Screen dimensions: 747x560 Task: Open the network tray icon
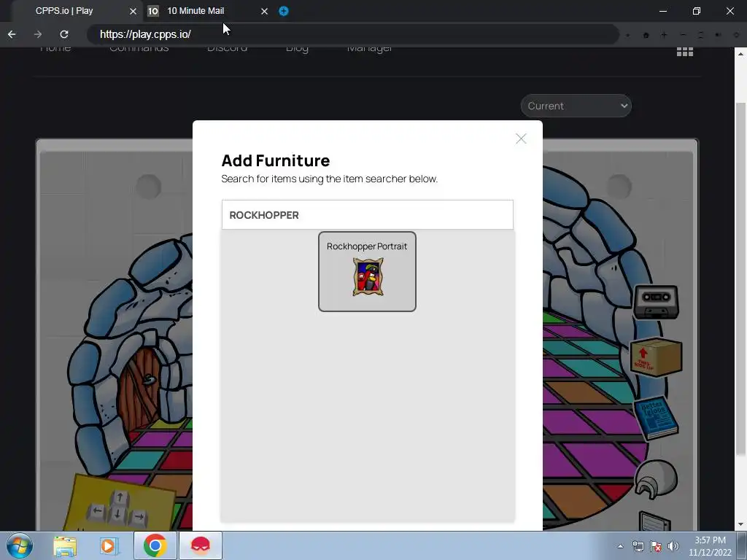tap(638, 546)
